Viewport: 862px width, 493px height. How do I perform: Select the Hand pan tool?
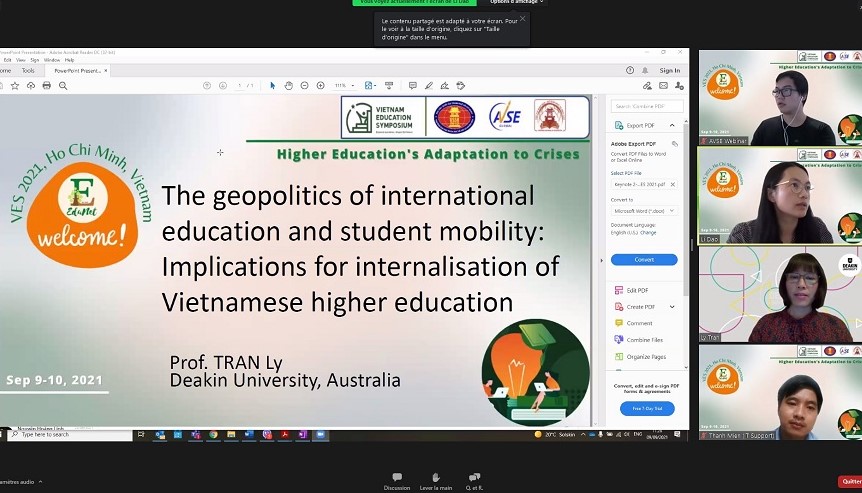(x=288, y=86)
